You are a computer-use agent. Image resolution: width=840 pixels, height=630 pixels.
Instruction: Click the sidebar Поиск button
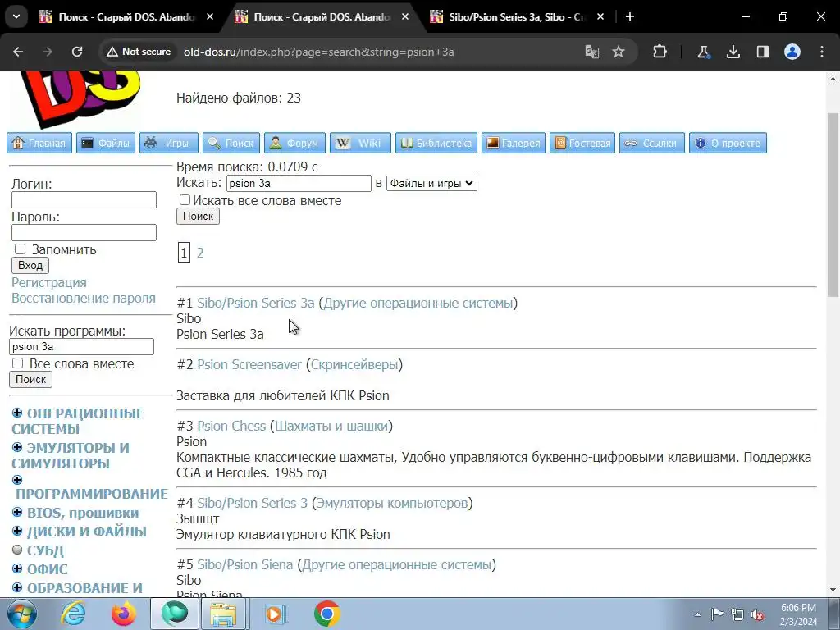pyautogui.click(x=30, y=379)
